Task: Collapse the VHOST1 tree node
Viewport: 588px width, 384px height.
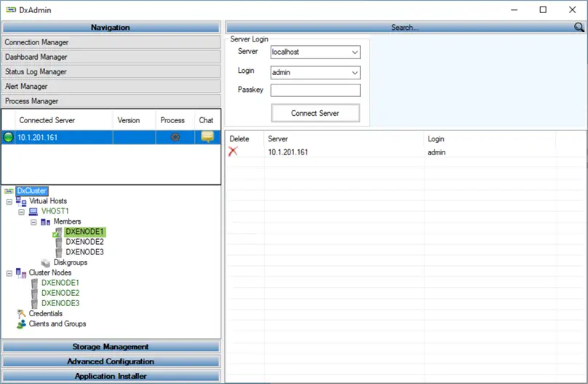Action: pos(21,212)
